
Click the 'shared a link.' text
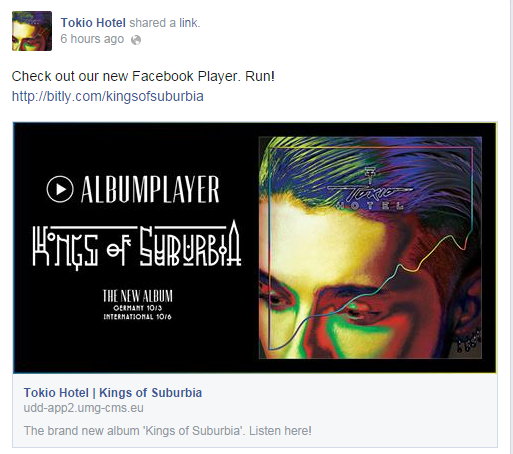[165, 23]
